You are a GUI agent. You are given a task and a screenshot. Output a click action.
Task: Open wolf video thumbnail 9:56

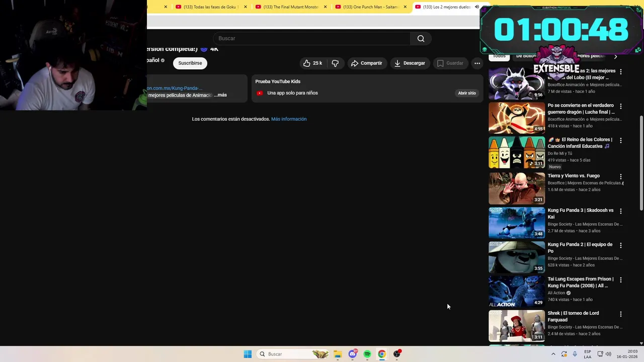[517, 83]
